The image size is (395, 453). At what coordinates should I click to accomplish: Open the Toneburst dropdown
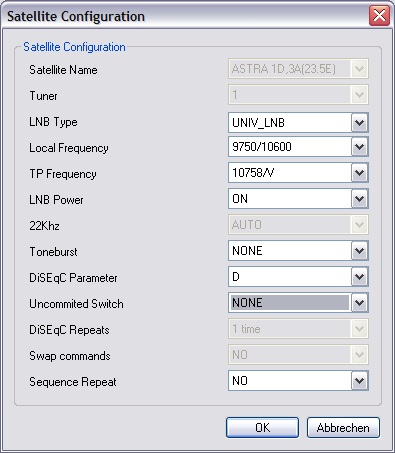(x=359, y=251)
